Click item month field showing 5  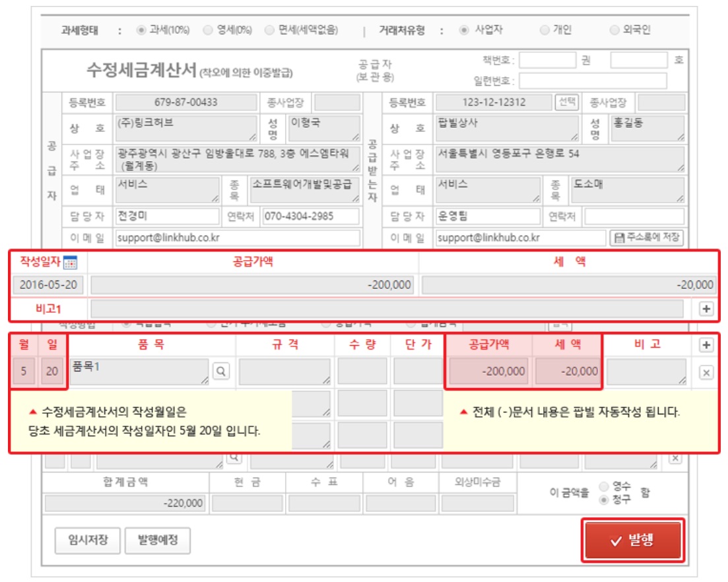tap(24, 371)
